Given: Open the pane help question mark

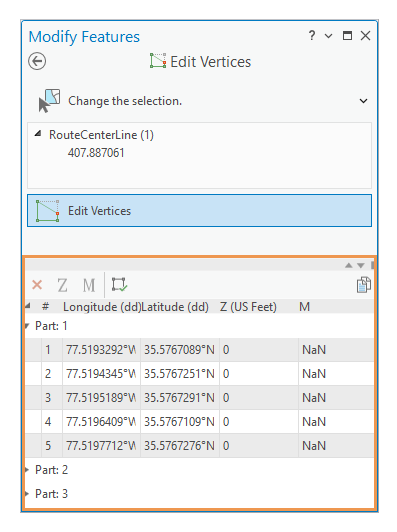Looking at the screenshot, I should click(311, 35).
